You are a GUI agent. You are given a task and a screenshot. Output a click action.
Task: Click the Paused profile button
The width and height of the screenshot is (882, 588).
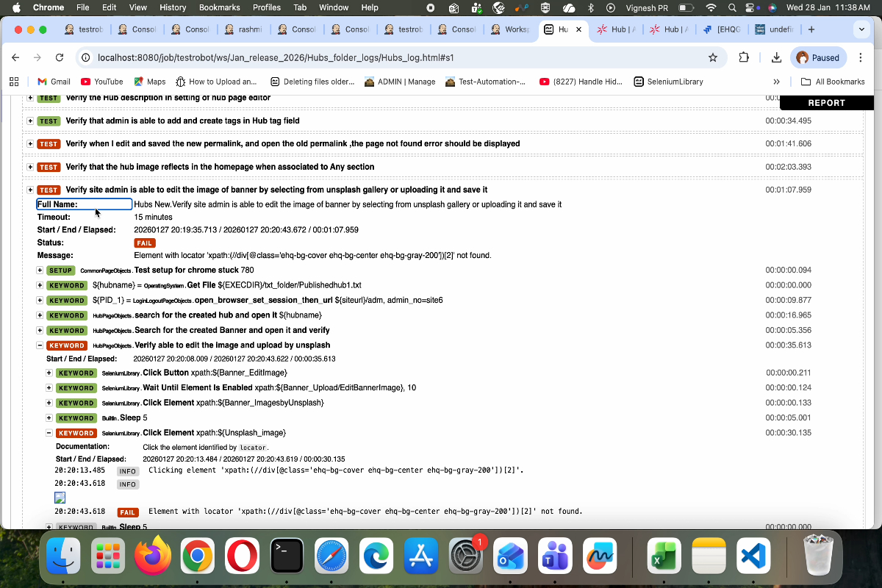[x=818, y=57]
